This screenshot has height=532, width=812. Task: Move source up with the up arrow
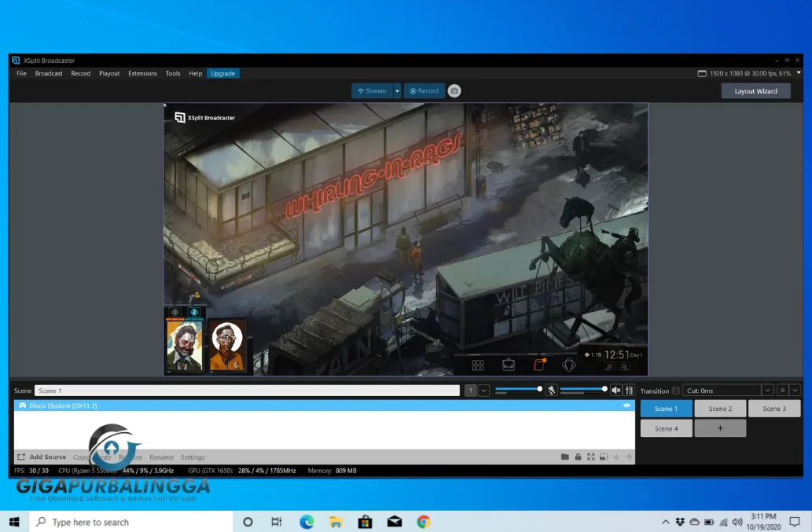(629, 457)
